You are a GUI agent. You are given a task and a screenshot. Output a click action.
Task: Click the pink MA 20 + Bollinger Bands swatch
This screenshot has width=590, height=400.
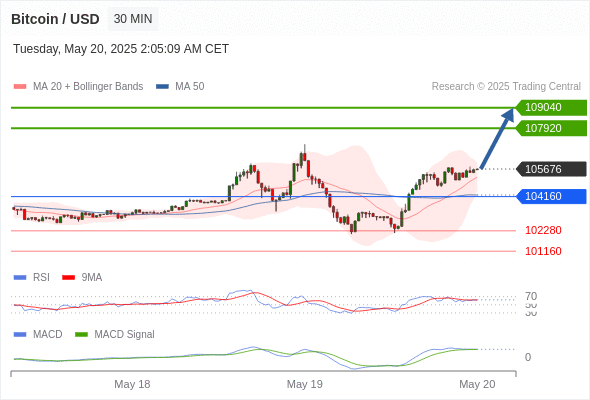pos(20,87)
